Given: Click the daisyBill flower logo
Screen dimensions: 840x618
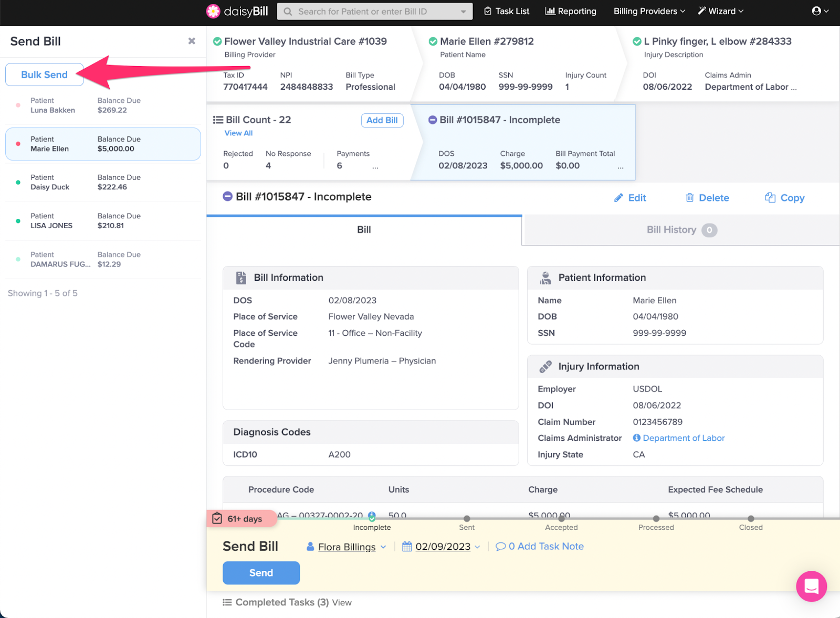Looking at the screenshot, I should pyautogui.click(x=213, y=11).
